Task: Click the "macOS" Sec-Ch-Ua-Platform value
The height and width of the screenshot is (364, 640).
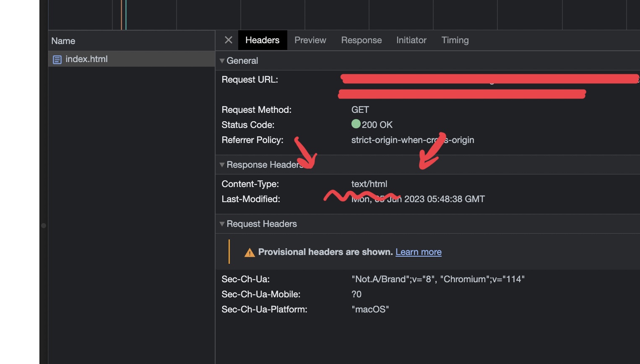Action: pos(370,309)
